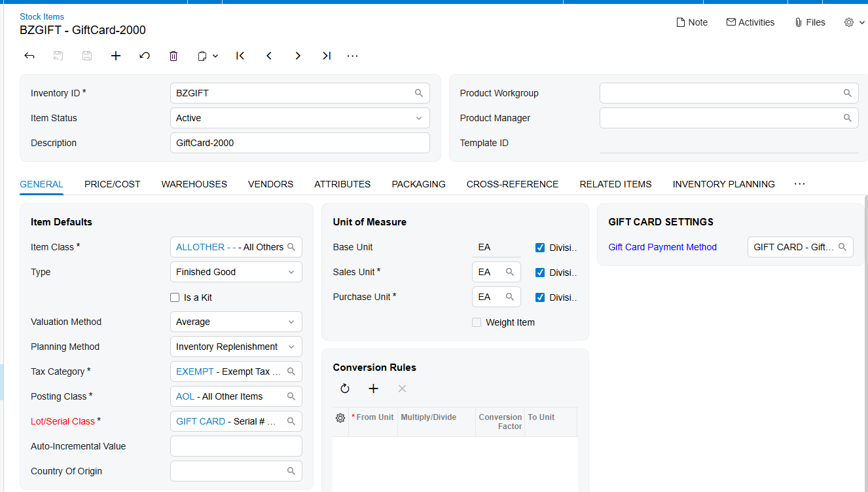The image size is (868, 492).
Task: Open the gear tools menu
Action: [854, 22]
